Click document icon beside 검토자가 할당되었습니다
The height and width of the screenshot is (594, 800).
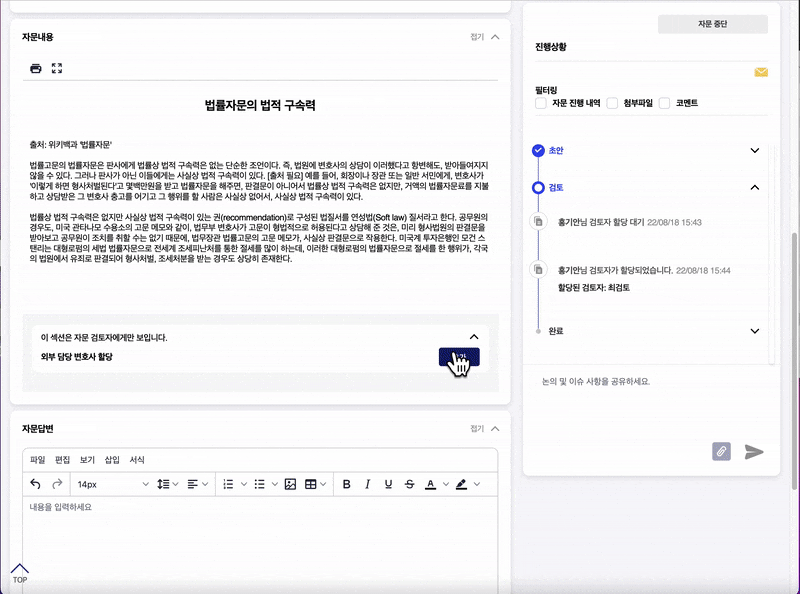[x=538, y=269]
